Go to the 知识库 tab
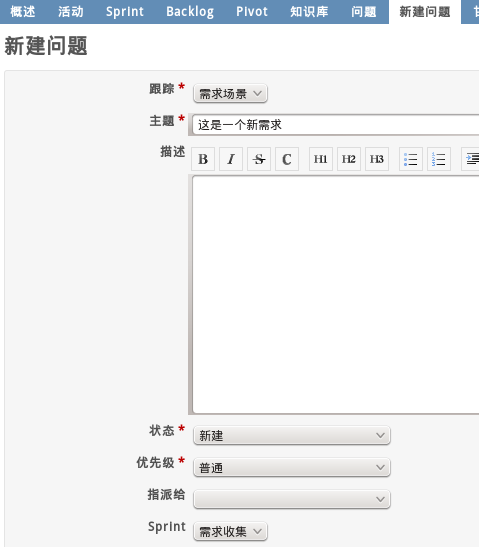 [309, 12]
